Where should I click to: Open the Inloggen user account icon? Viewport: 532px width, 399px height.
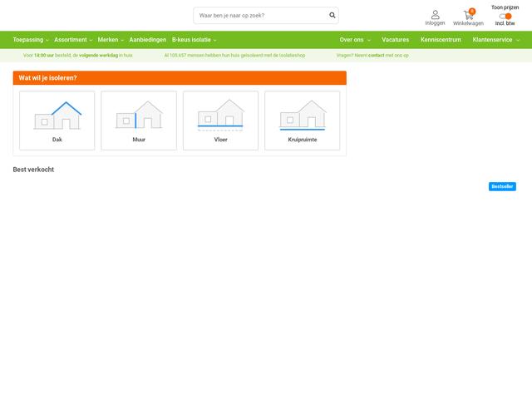[x=435, y=15]
